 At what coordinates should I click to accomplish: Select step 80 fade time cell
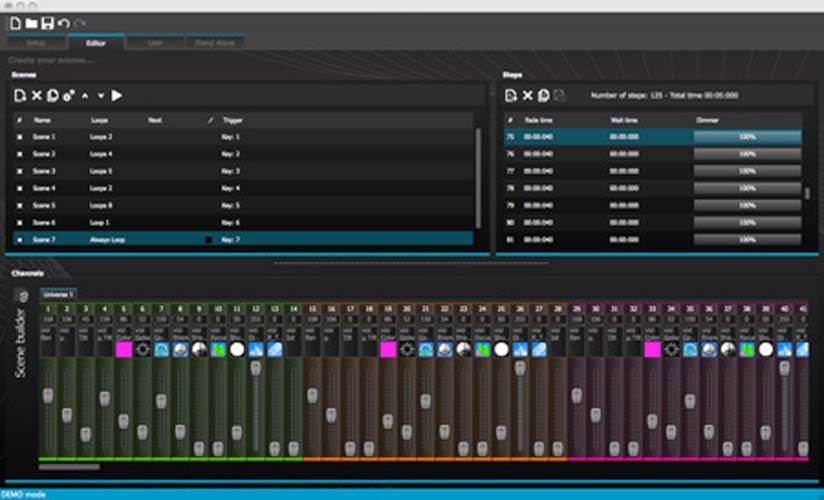538,222
